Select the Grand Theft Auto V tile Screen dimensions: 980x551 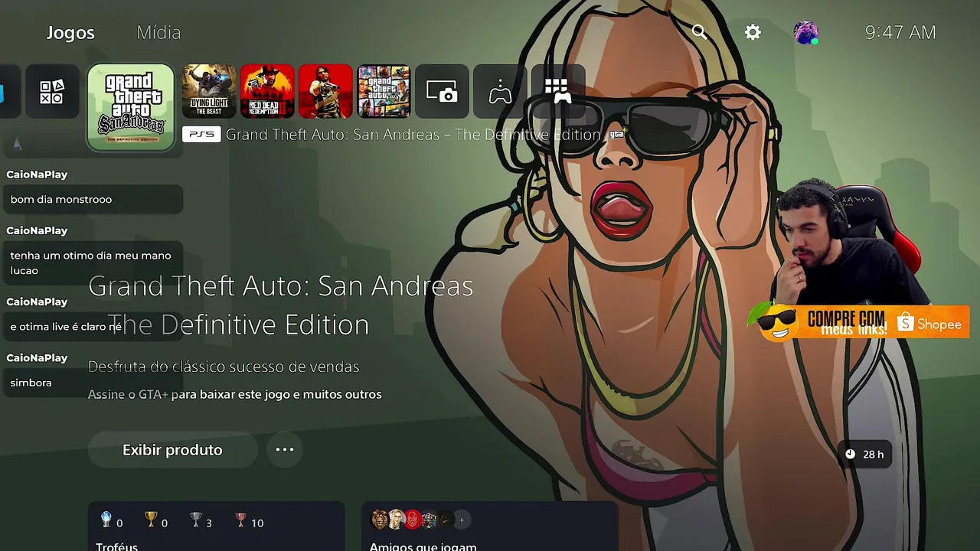coord(384,91)
